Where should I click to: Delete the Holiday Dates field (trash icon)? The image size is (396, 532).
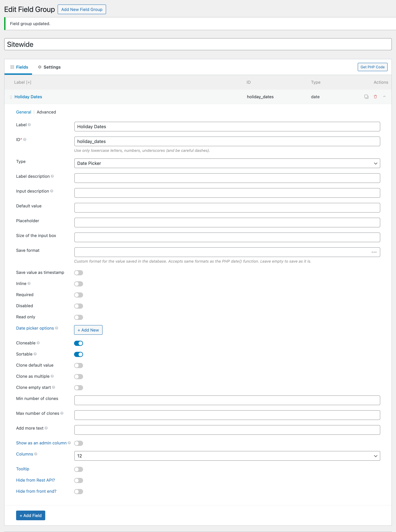coord(375,97)
